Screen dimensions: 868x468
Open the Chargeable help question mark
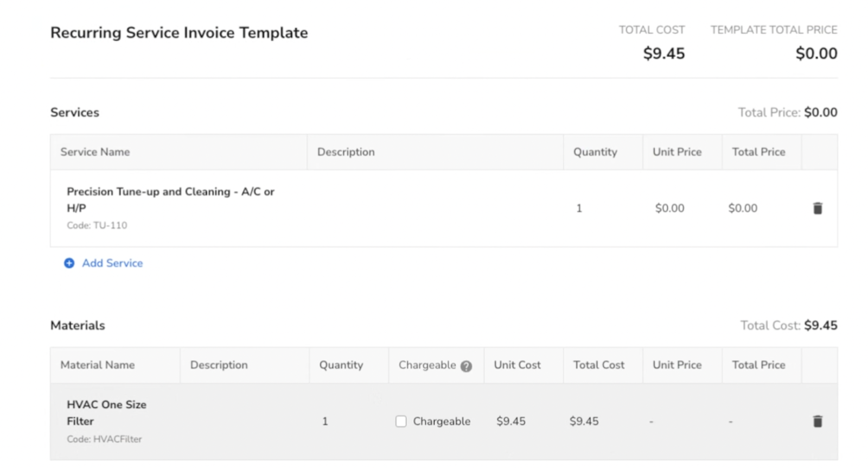tap(466, 366)
